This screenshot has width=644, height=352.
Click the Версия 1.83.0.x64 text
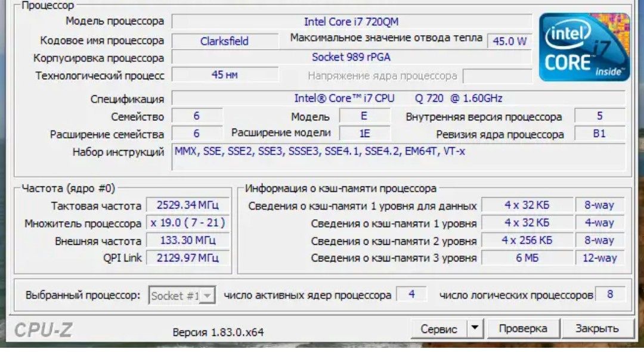(218, 332)
